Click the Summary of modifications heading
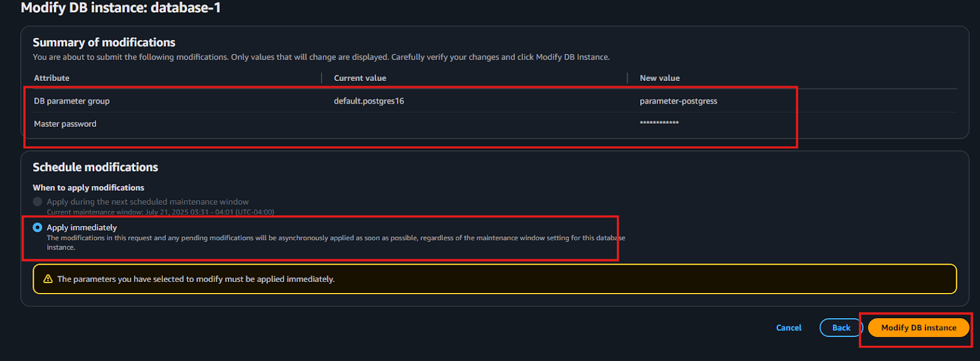 point(104,42)
